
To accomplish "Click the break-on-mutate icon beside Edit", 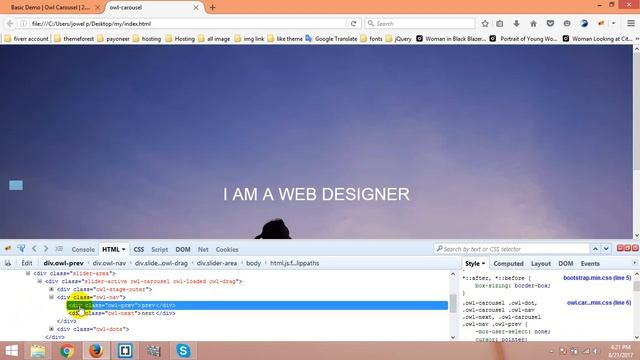I will point(8,263).
